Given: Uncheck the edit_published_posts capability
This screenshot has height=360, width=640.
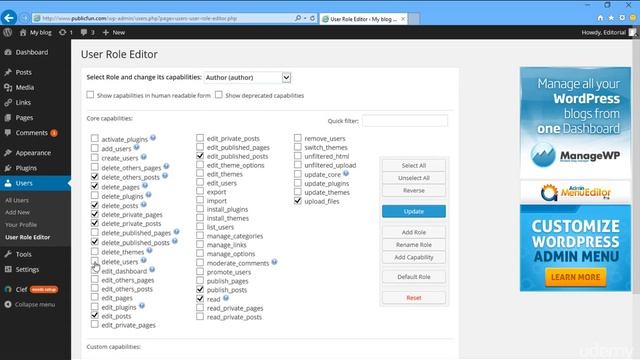Looking at the screenshot, I should point(200,156).
